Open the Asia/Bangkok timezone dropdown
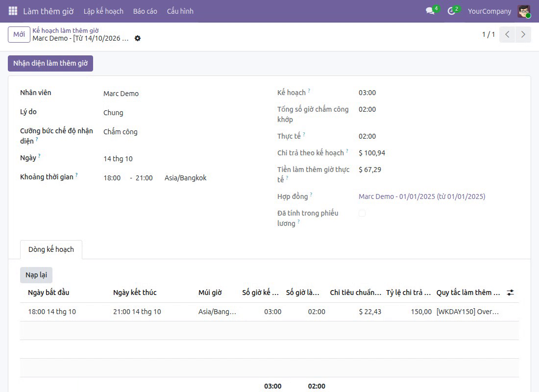Image resolution: width=539 pixels, height=392 pixels. point(186,178)
